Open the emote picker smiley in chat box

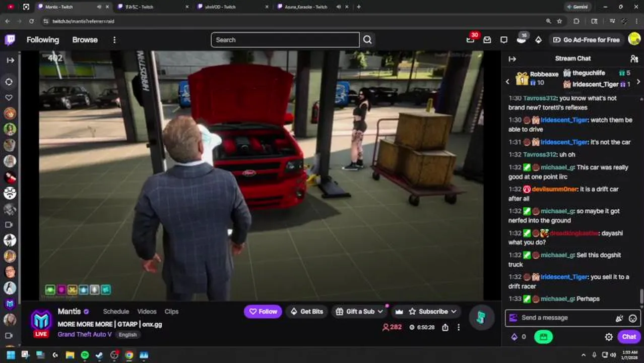pos(633,318)
